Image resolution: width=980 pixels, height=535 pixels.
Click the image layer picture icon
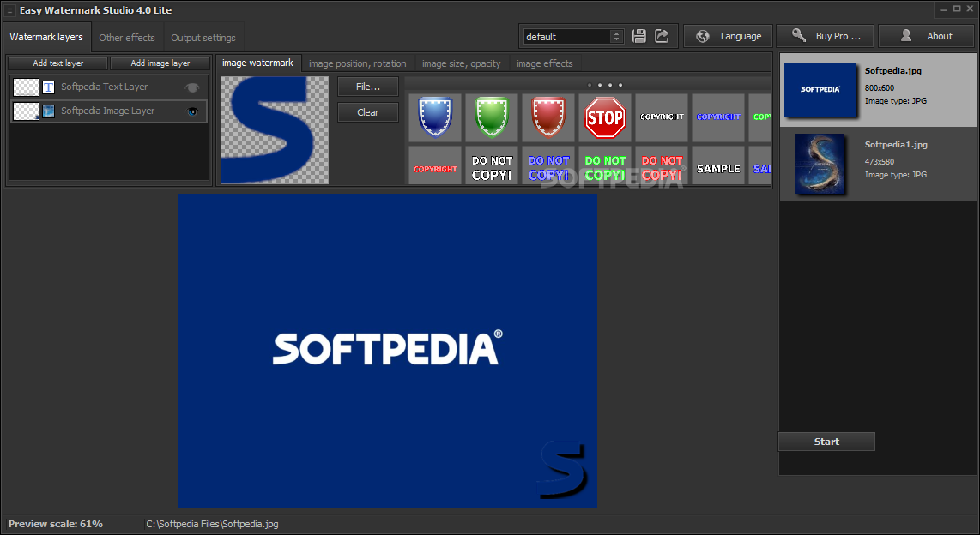(48, 111)
